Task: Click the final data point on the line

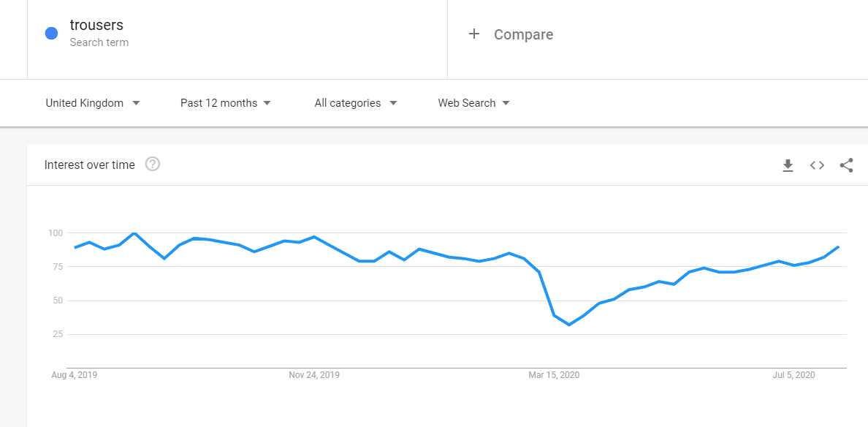Action: click(839, 247)
